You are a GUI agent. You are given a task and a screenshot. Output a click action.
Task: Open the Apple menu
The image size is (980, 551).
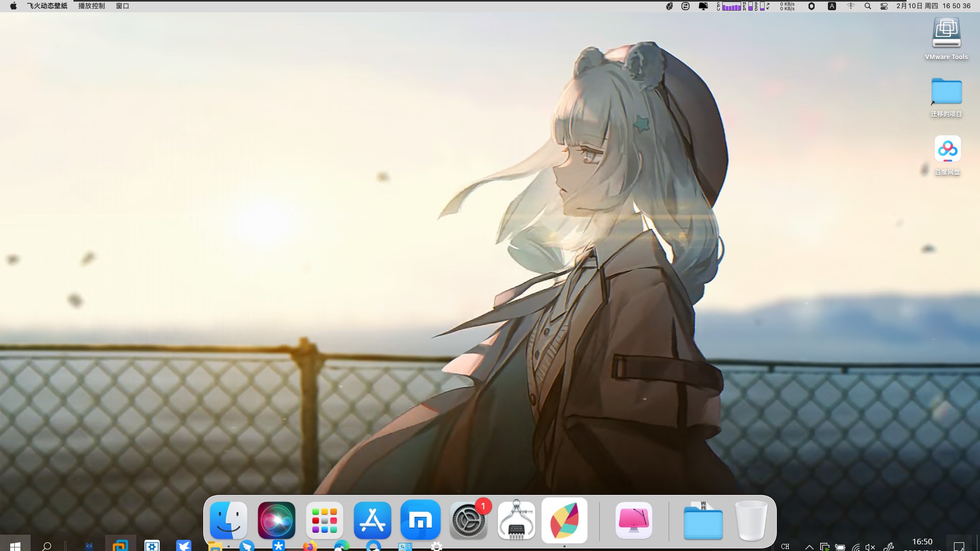[x=13, y=6]
